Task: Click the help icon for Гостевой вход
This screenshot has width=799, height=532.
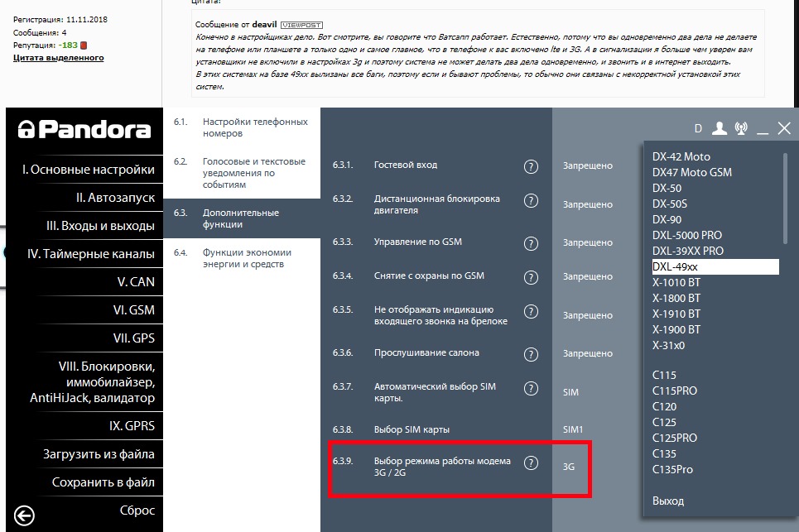Action: click(531, 165)
